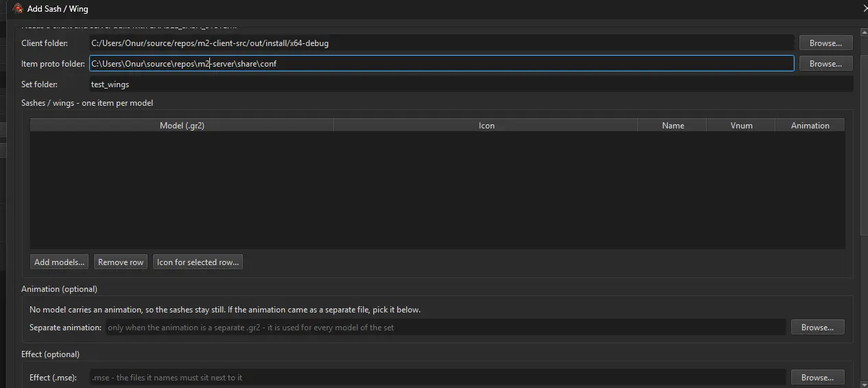
Task: Browse for the Client folder
Action: pyautogui.click(x=825, y=43)
